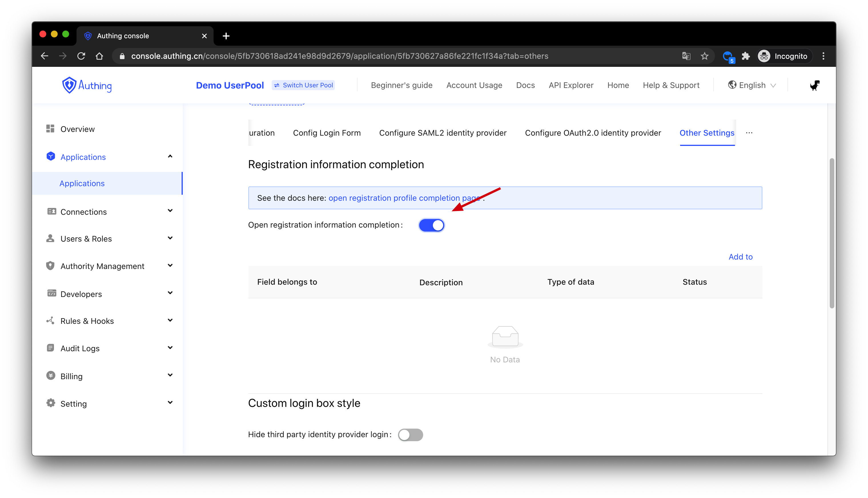
Task: Click the Connections card icon
Action: 51,211
